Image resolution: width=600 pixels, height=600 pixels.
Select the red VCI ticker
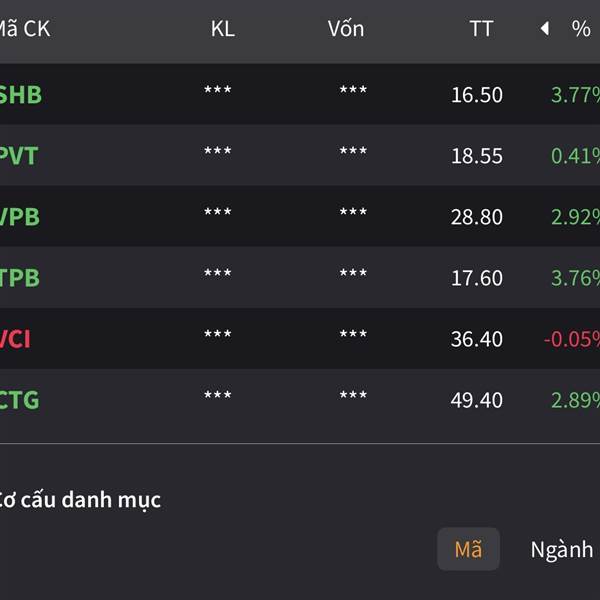pyautogui.click(x=16, y=339)
